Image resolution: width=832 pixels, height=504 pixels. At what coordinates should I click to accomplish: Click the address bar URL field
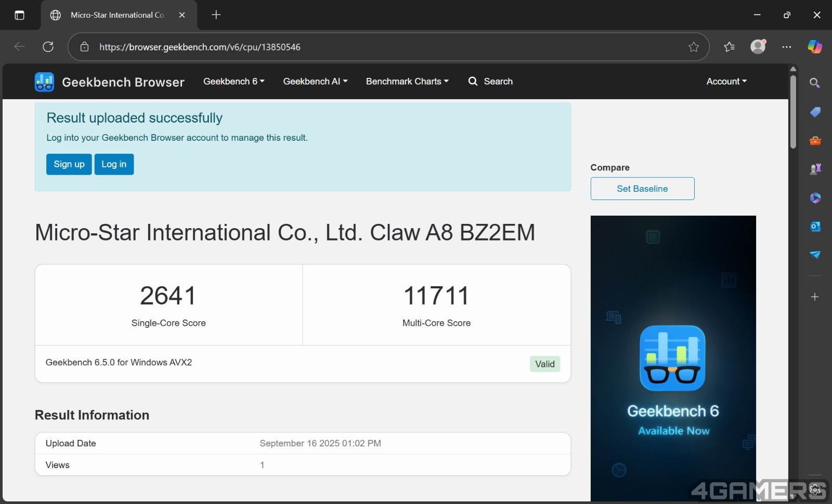click(x=364, y=47)
